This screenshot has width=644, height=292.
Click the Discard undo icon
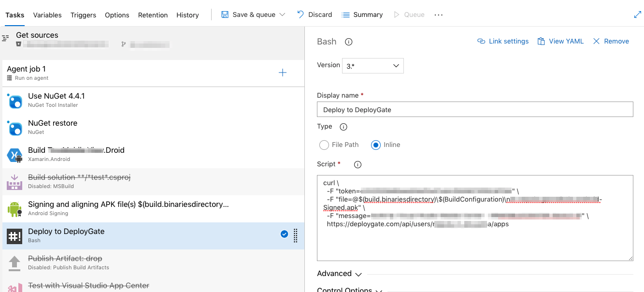[x=301, y=15]
